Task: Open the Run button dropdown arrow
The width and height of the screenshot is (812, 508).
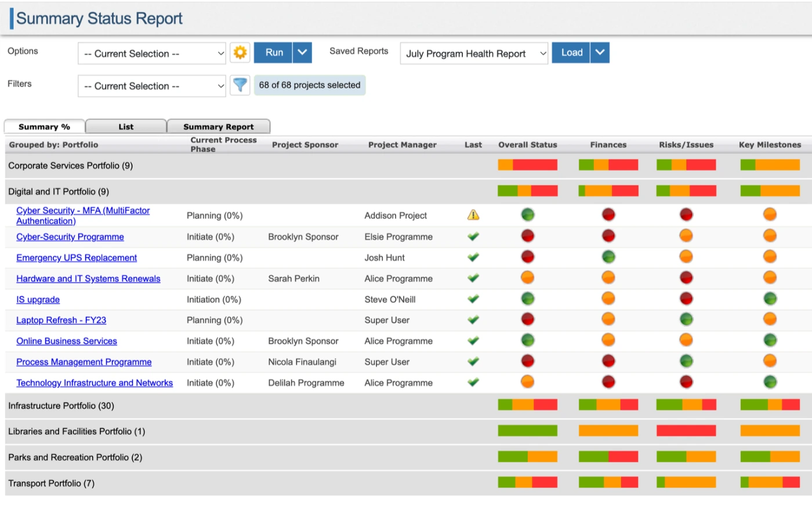Action: 302,53
